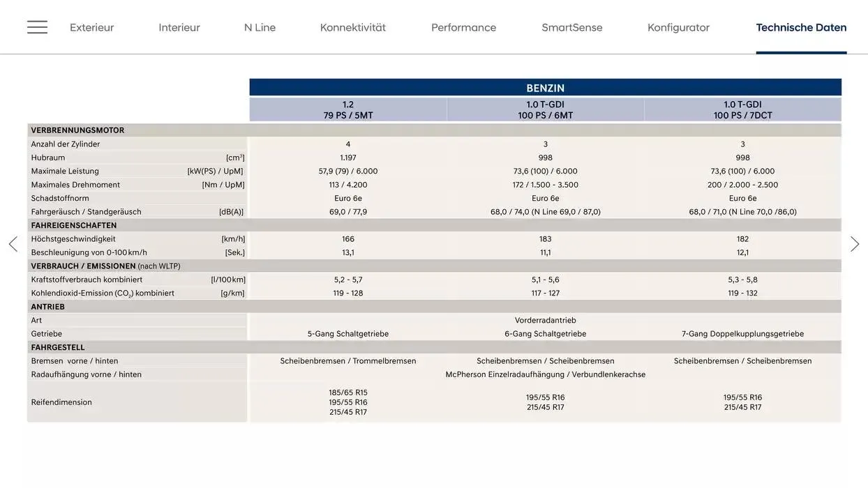Screen dimensions: 868x488
Task: Click the active Technische Daten tab
Action: tap(801, 26)
